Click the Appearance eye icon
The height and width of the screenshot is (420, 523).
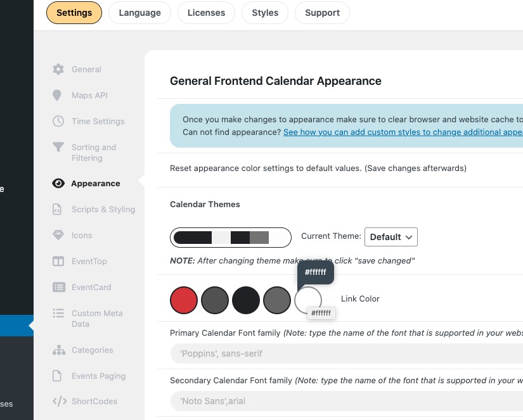pos(58,183)
